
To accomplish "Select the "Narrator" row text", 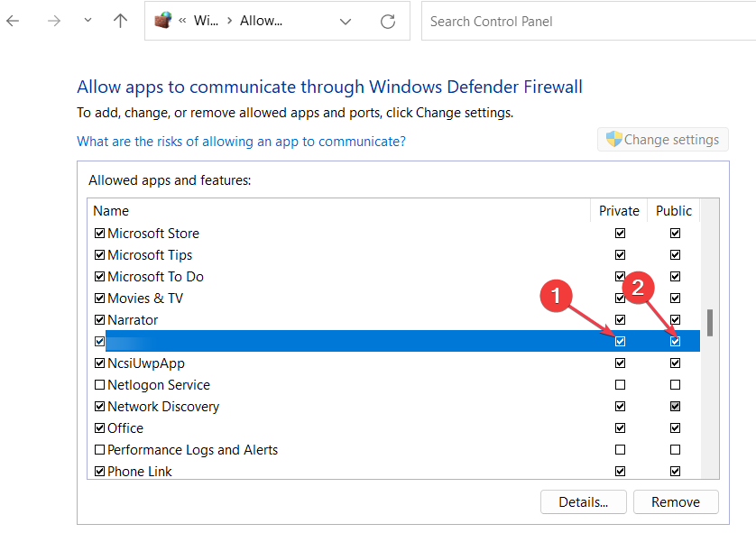I will 133,320.
